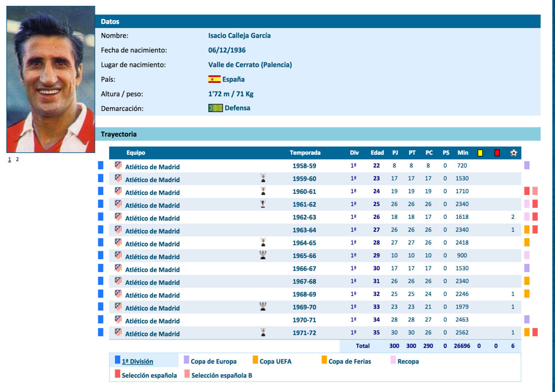Screen dimensions: 555x392
Task: Go to photo page 2
Action: point(17,160)
